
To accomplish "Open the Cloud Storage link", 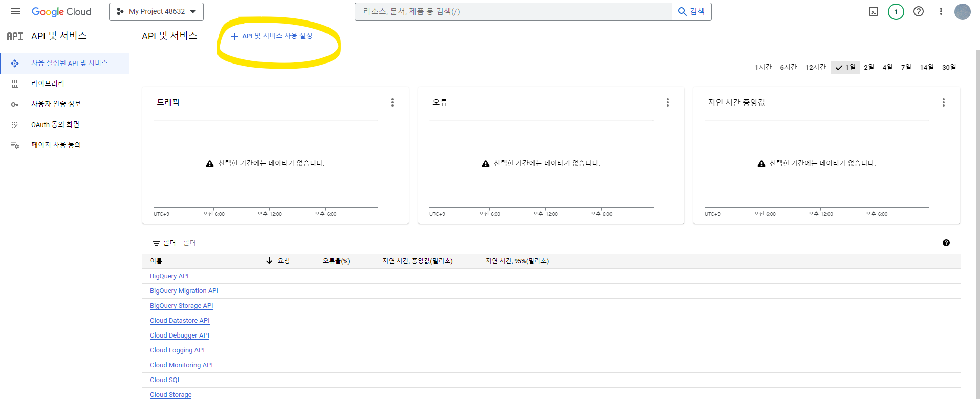I will tap(171, 394).
